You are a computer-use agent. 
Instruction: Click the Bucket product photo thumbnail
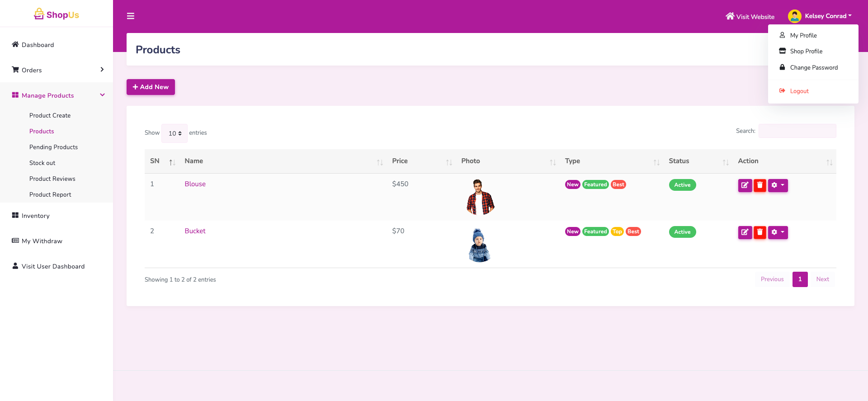479,245
